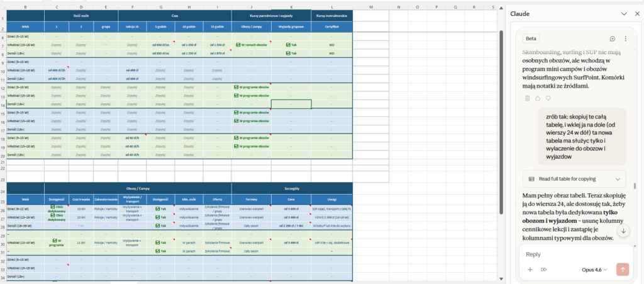Click the new chat bubble icon

[613, 38]
